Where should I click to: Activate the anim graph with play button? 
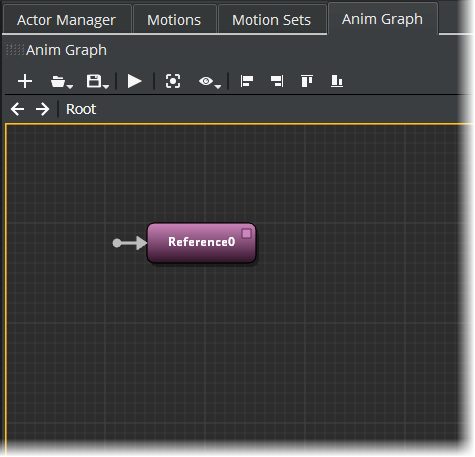[134, 81]
